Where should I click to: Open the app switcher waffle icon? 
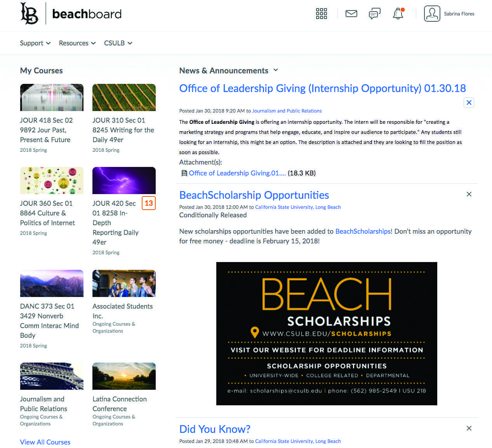tap(321, 14)
